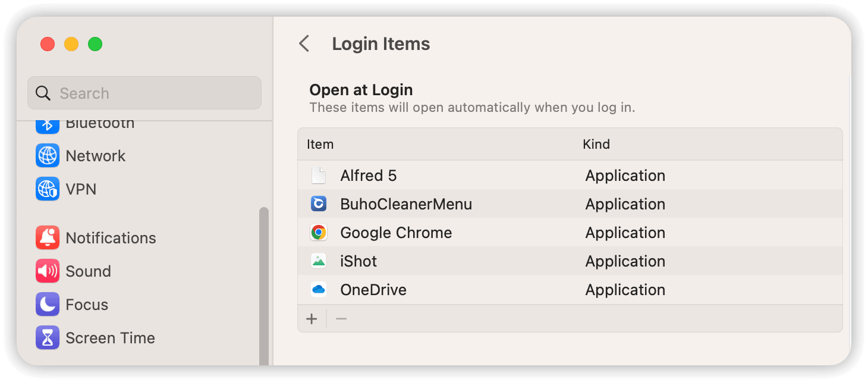Screen dimensions: 868x382
Task: Click the BuhoCleanerMenu app icon
Action: 319,204
